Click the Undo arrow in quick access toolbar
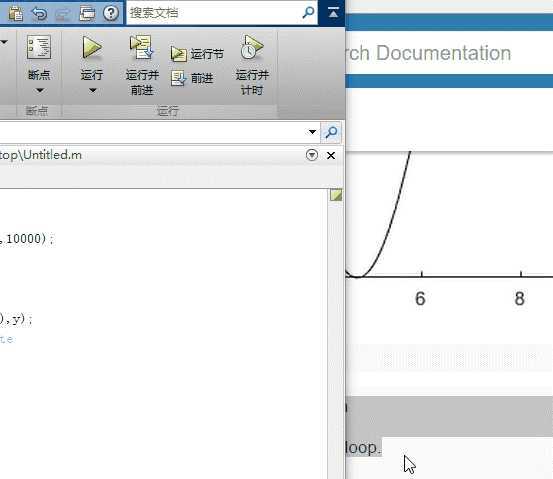Image resolution: width=553 pixels, height=479 pixels. click(39, 13)
